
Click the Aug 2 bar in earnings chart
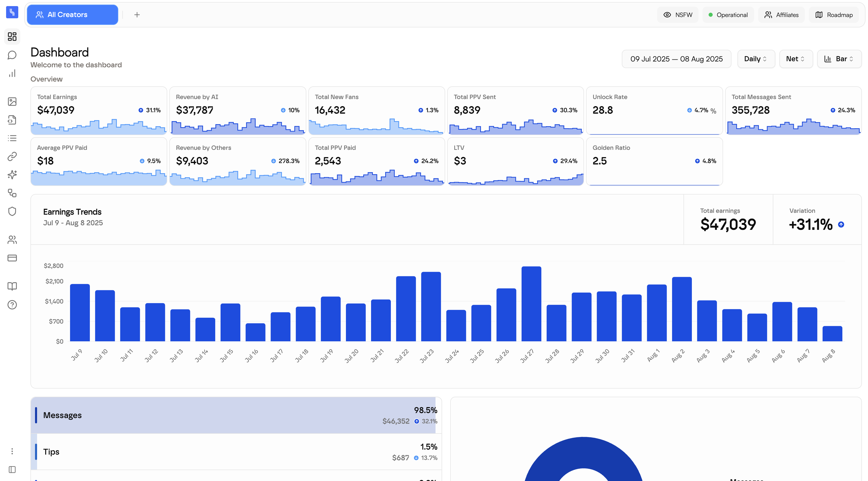click(x=682, y=309)
